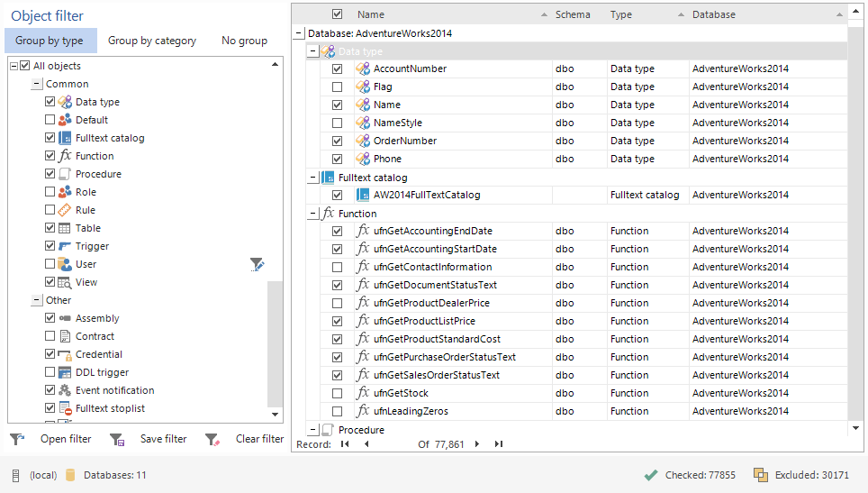Click the Data type icon in the filter tree
Image resolution: width=868 pixels, height=493 pixels.
pyautogui.click(x=65, y=102)
